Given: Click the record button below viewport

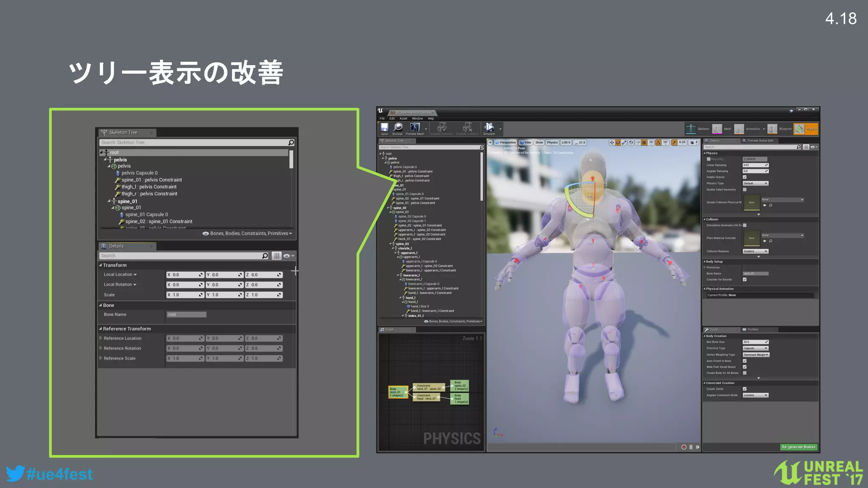Looking at the screenshot, I should (684, 447).
